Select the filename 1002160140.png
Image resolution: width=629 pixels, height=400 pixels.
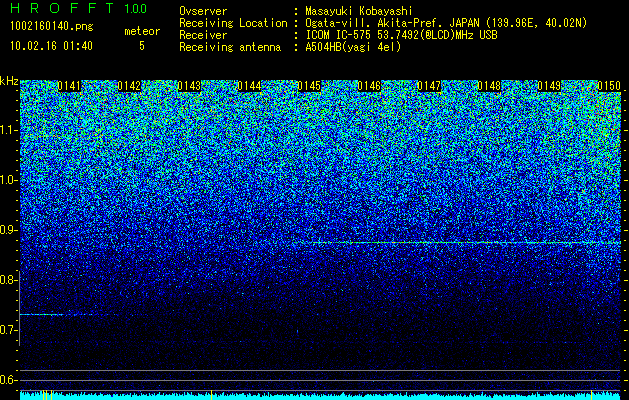[52, 26]
